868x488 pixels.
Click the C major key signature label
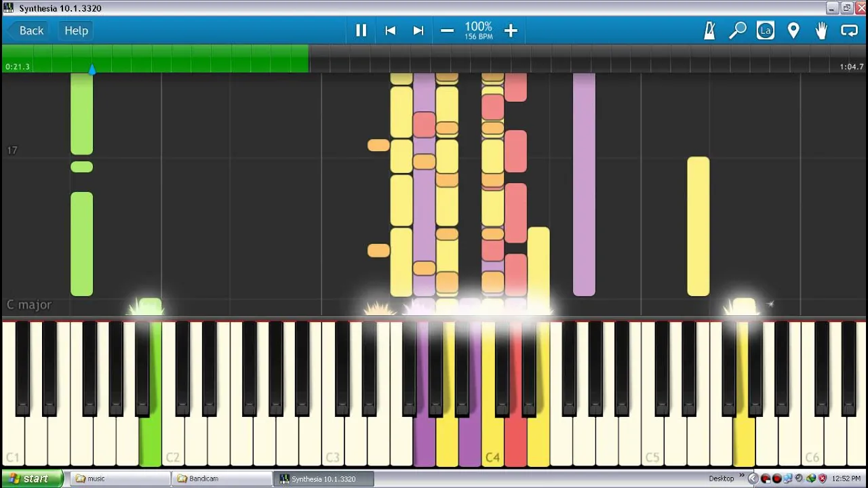29,305
